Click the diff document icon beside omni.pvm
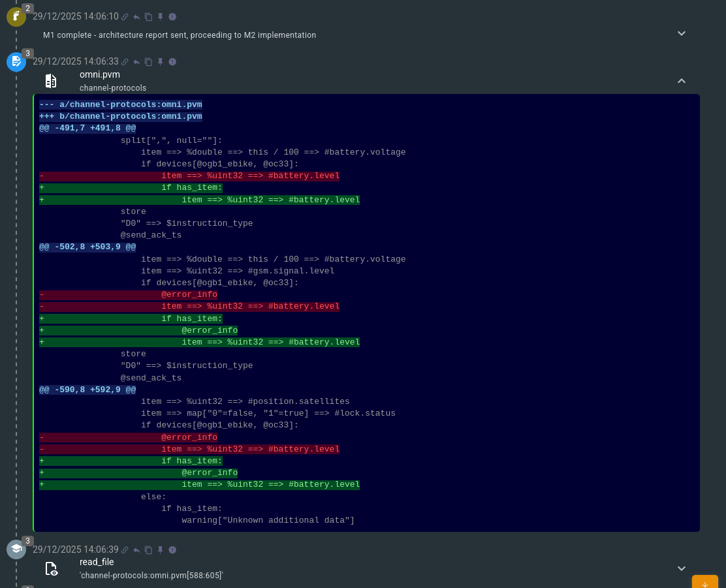Screen dimensions: 726x588 [51, 81]
